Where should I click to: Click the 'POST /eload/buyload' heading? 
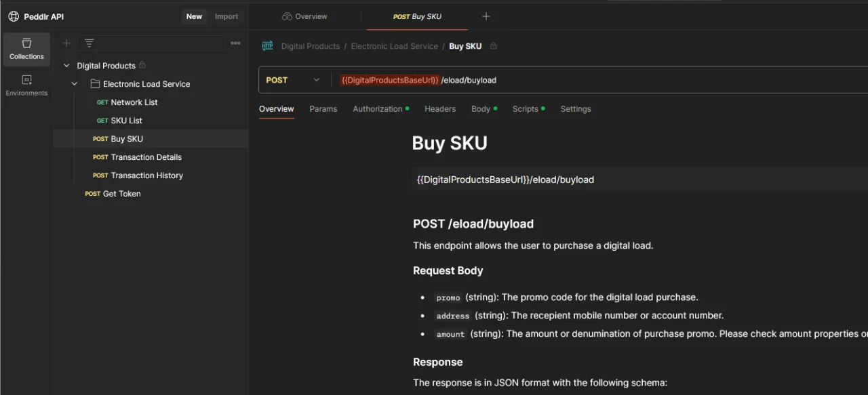point(473,224)
